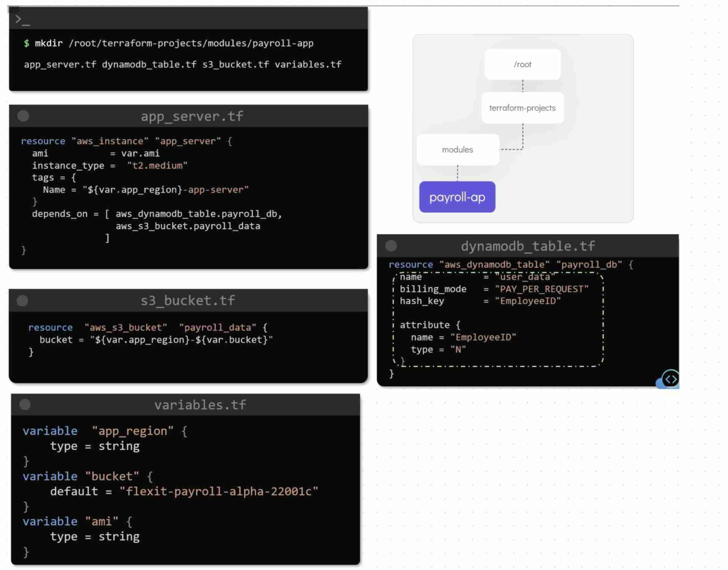Toggle visibility of dynamodb_table.tf dashed border
Image resolution: width=728 pixels, height=570 pixels.
(671, 379)
